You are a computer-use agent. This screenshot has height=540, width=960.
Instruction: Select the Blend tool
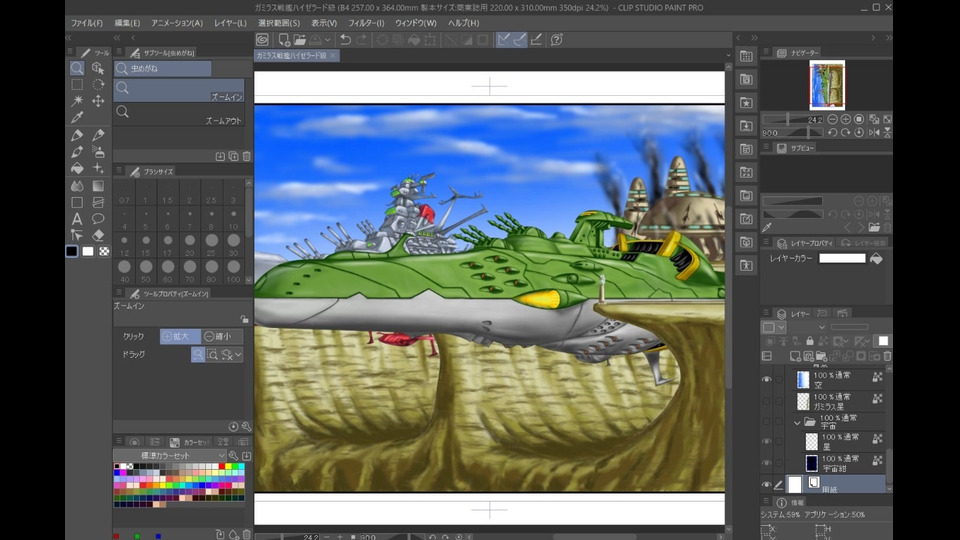(77, 185)
